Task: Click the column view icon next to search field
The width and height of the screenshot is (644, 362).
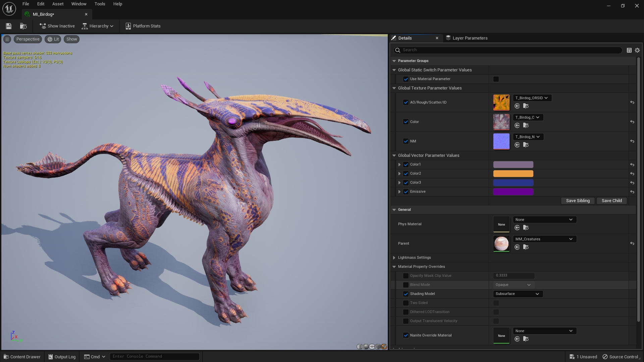Action: click(629, 50)
